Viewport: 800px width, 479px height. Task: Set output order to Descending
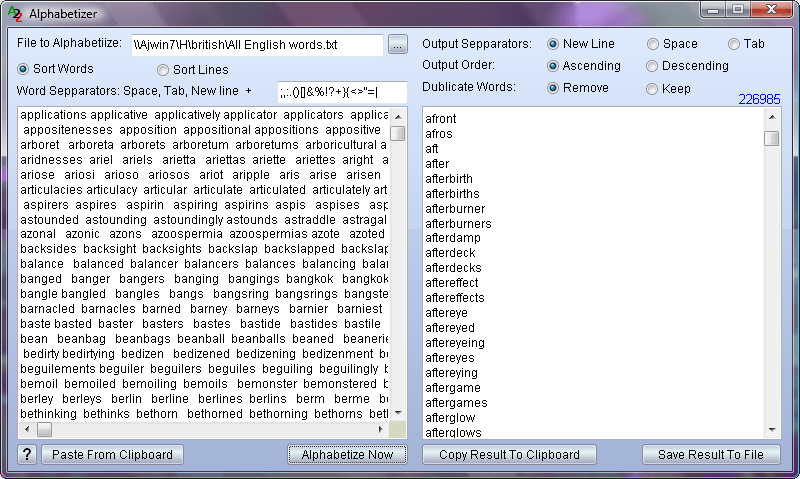coord(652,66)
